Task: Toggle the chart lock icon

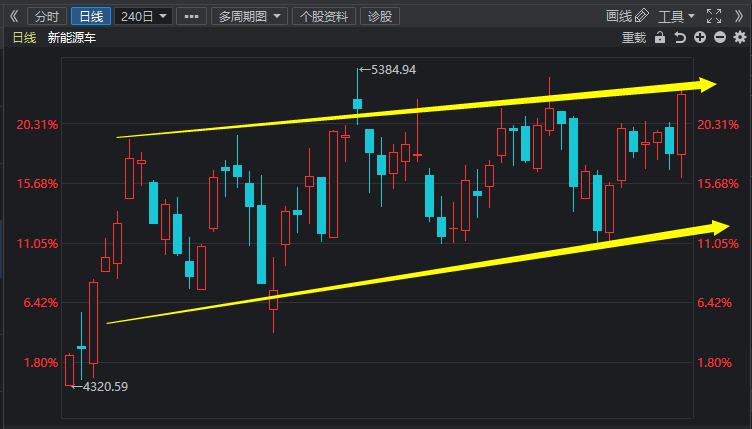Action: coord(660,38)
